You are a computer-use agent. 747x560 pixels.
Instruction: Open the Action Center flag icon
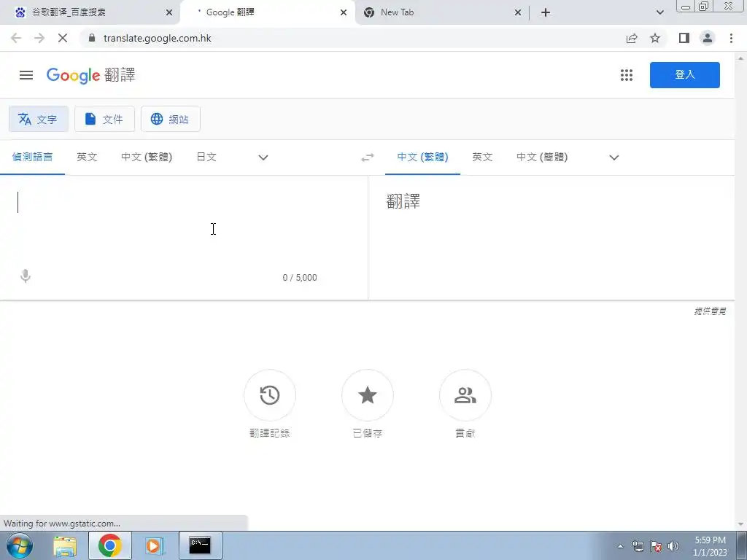pyautogui.click(x=656, y=546)
